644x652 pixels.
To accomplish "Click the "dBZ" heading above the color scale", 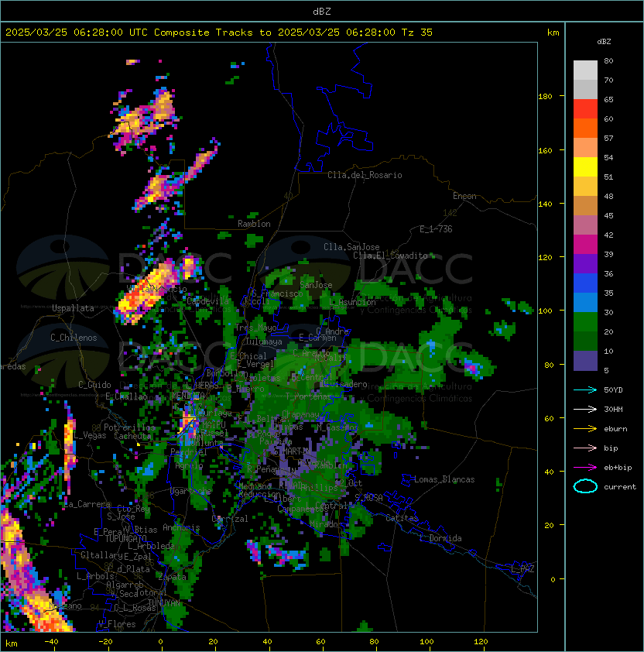I will (604, 42).
